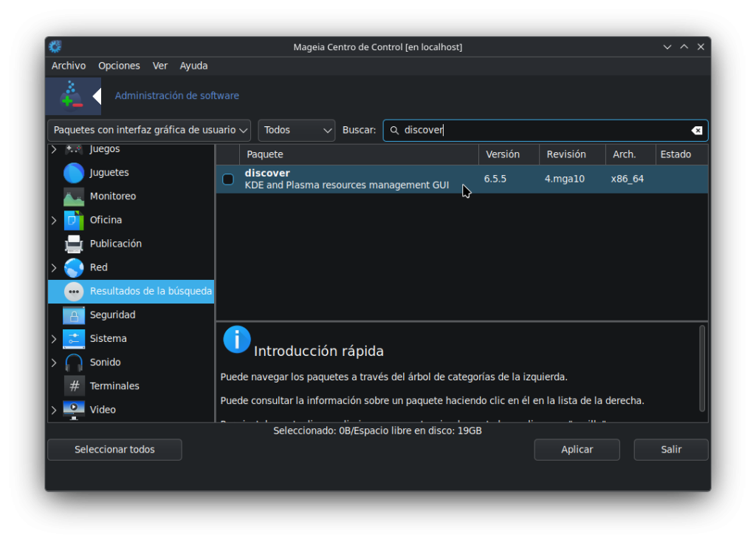Open the Ver menu
This screenshot has width=756, height=545.
(x=160, y=66)
